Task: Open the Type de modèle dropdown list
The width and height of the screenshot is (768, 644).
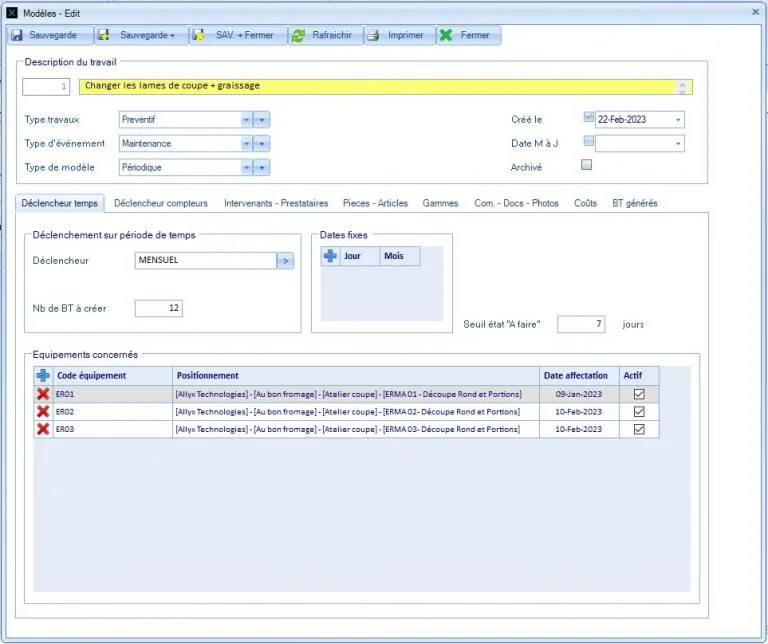Action: 246,167
